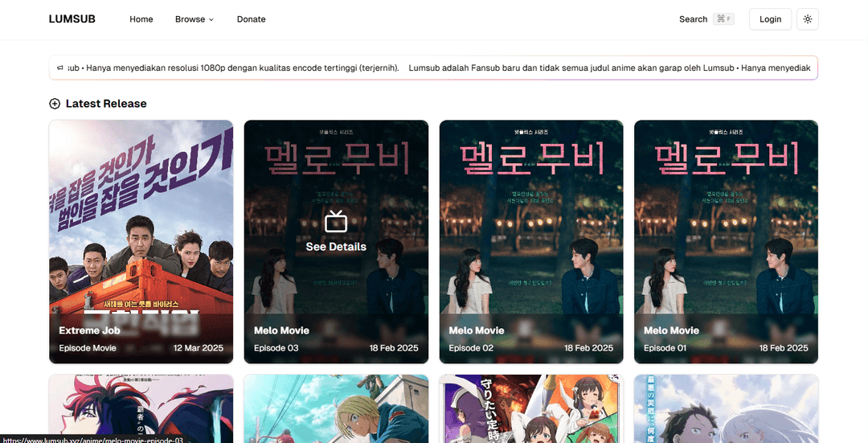Open the Search box
Viewport: 868px width, 443px height.
(706, 18)
